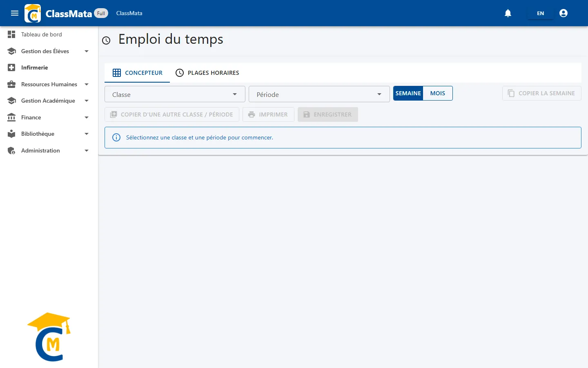Screen dimensions: 588x368
Task: Expand Finance submenu arrow
Action: pyautogui.click(x=87, y=117)
